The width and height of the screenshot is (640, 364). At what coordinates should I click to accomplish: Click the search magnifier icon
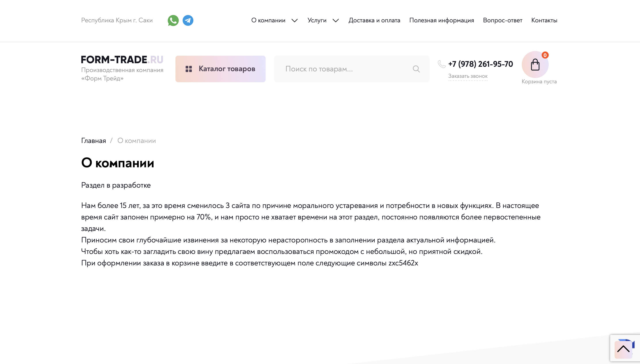(416, 69)
